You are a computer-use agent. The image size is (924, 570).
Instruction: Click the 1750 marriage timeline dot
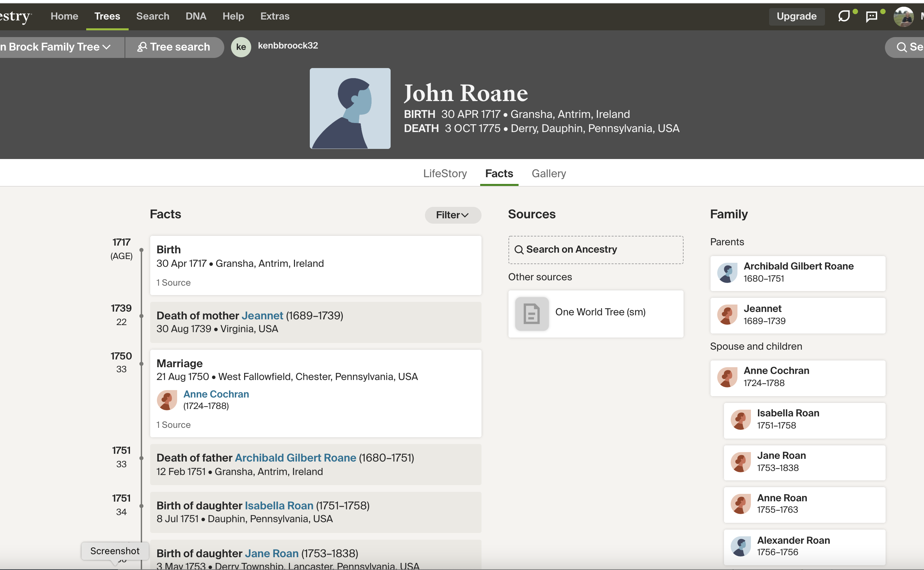(141, 364)
